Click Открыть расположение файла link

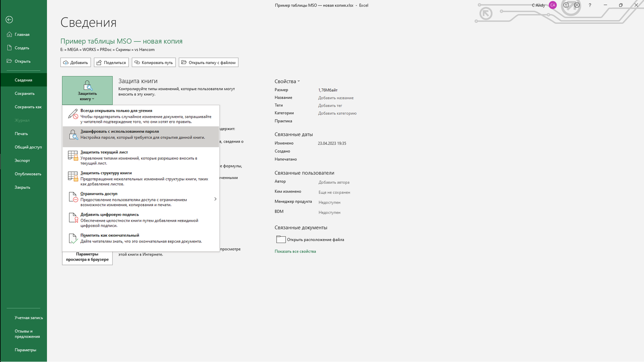tap(316, 240)
